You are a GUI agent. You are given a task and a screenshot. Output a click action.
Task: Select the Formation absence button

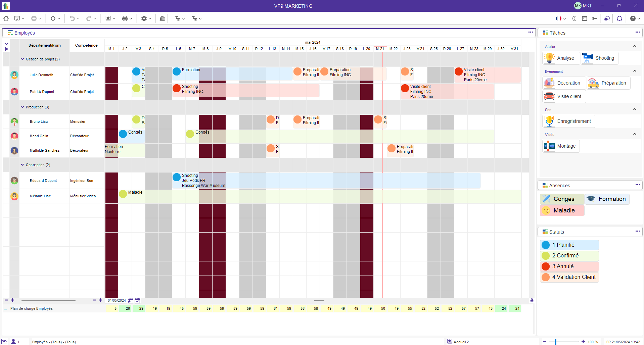tap(607, 199)
